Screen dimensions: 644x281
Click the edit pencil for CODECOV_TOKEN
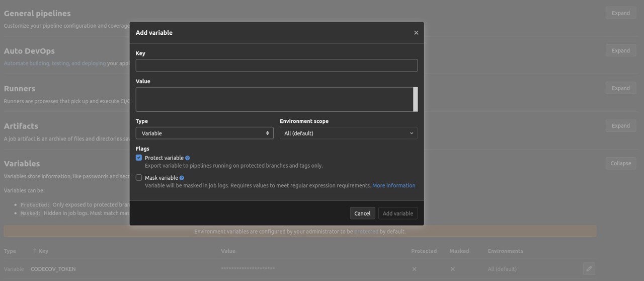[x=589, y=268]
